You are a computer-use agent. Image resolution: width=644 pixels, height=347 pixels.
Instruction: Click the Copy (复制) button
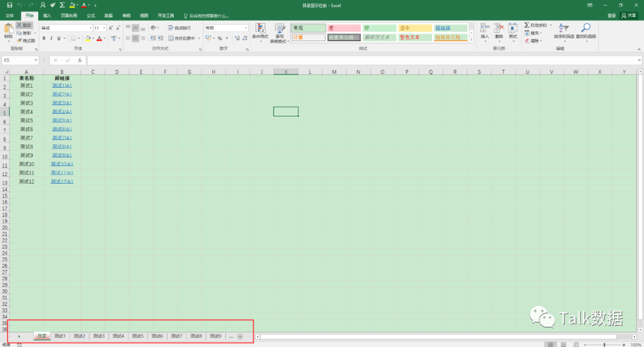point(24,33)
